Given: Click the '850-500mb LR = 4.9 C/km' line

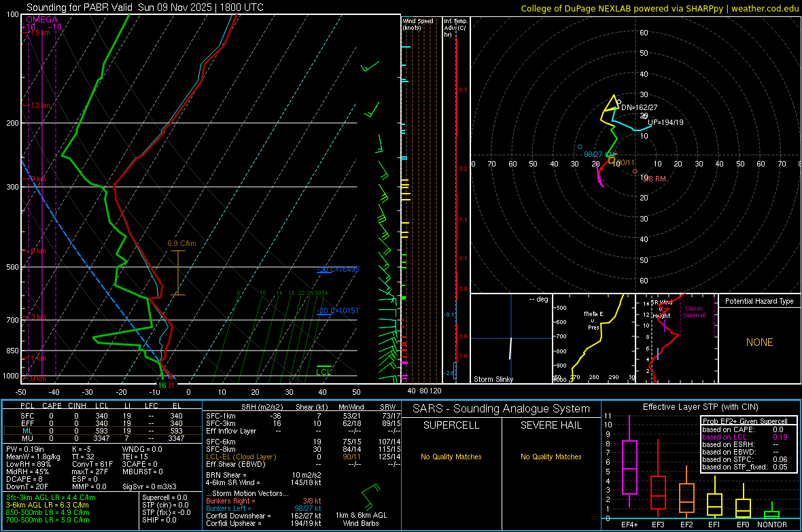Looking at the screenshot, I should click(47, 512).
